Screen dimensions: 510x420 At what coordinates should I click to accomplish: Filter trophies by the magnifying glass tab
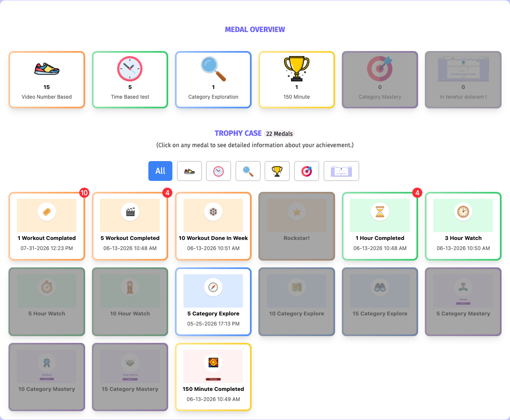[x=248, y=171]
